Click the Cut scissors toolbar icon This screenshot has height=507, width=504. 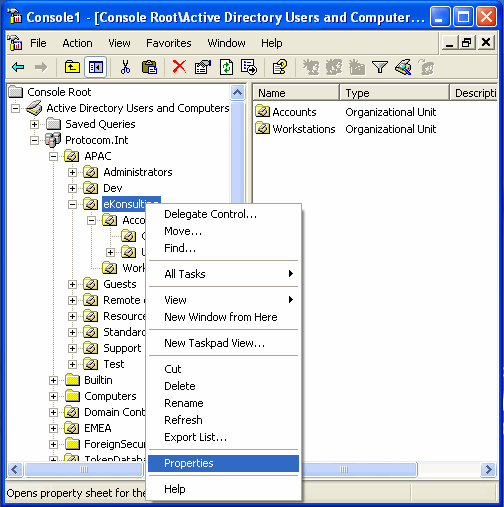tap(125, 67)
